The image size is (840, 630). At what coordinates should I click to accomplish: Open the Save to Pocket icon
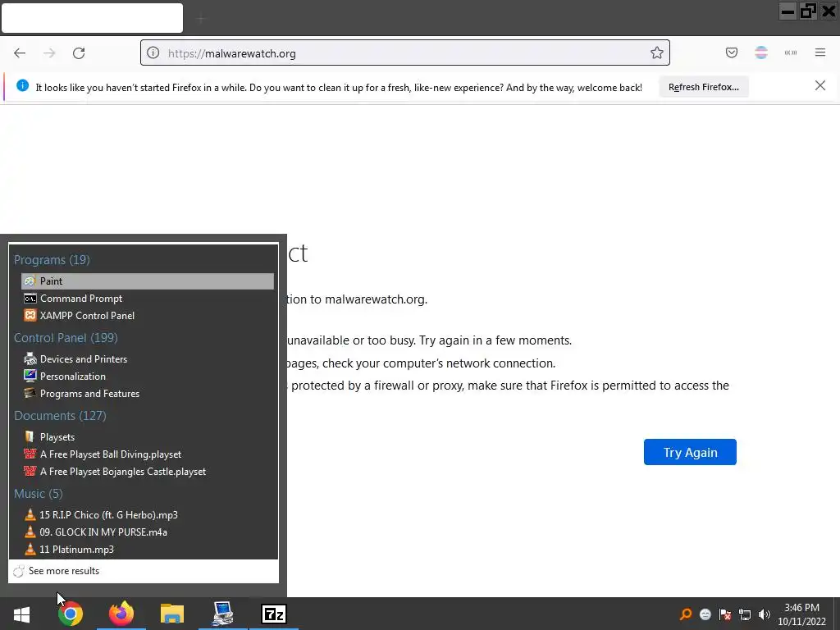click(731, 52)
